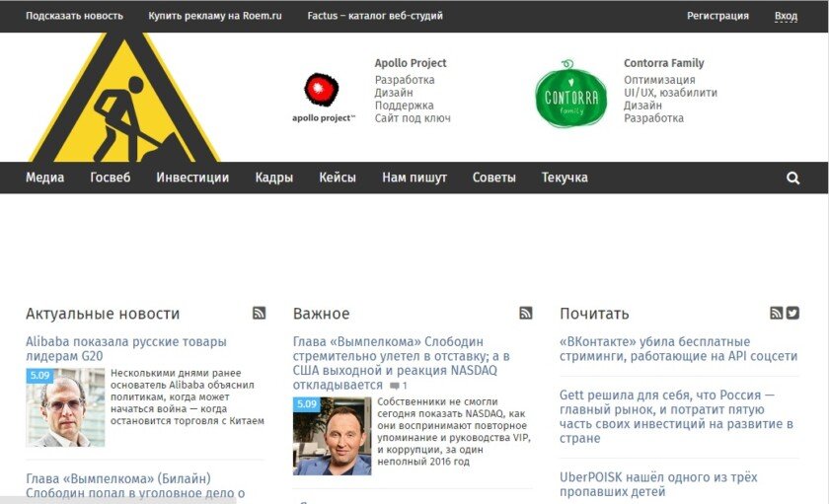Open the Apollo Project title link

pos(411,63)
